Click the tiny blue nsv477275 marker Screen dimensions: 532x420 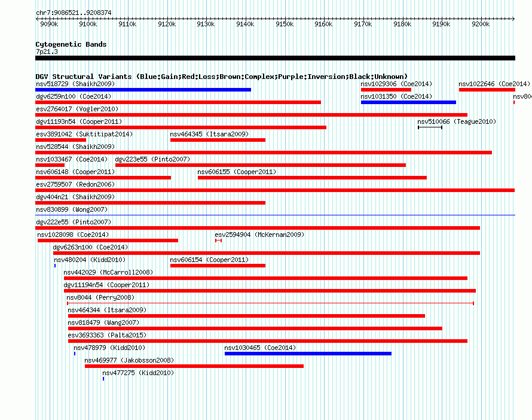[103, 379]
